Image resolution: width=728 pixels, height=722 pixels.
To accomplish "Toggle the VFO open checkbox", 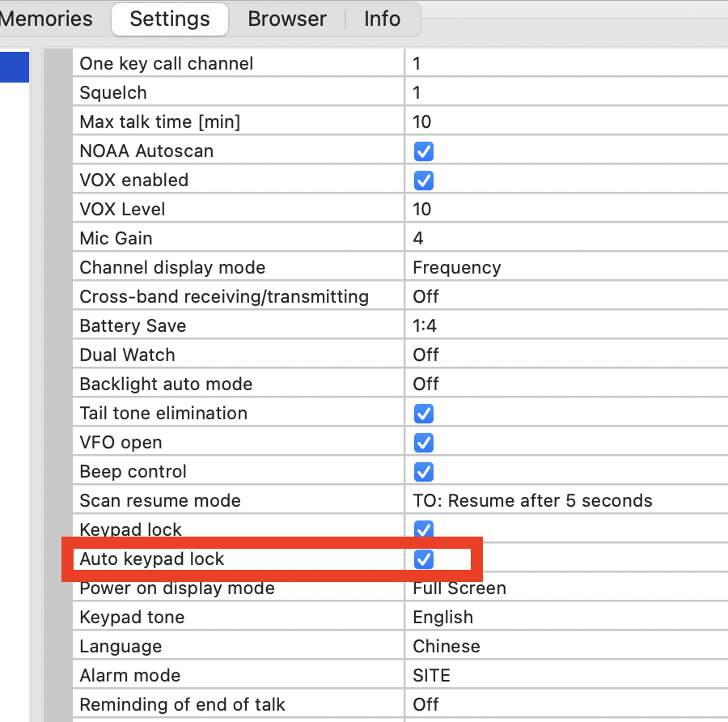I will [x=423, y=444].
